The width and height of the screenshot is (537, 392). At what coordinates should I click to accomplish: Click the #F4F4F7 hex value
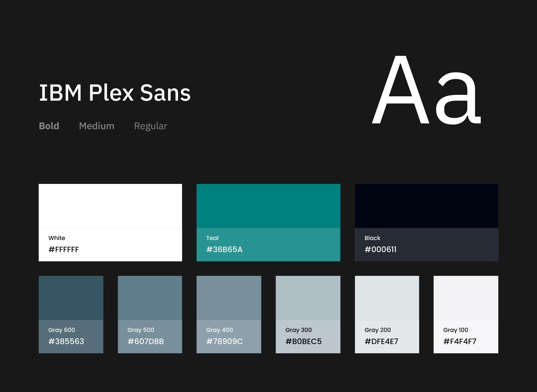tap(460, 341)
